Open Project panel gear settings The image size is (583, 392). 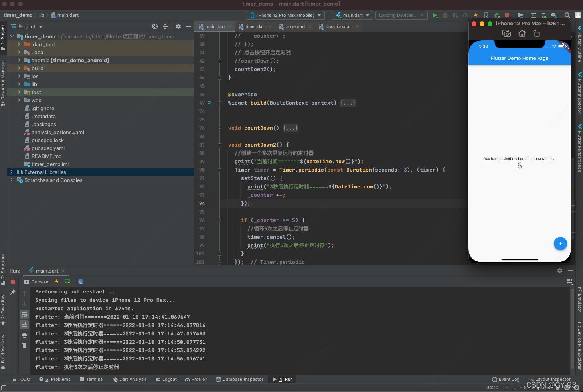[178, 26]
